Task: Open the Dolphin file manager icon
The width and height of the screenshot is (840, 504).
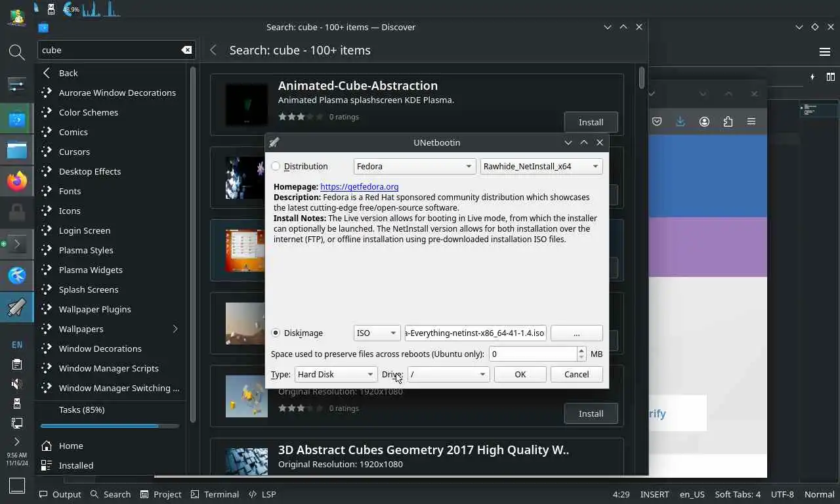Action: [17, 150]
